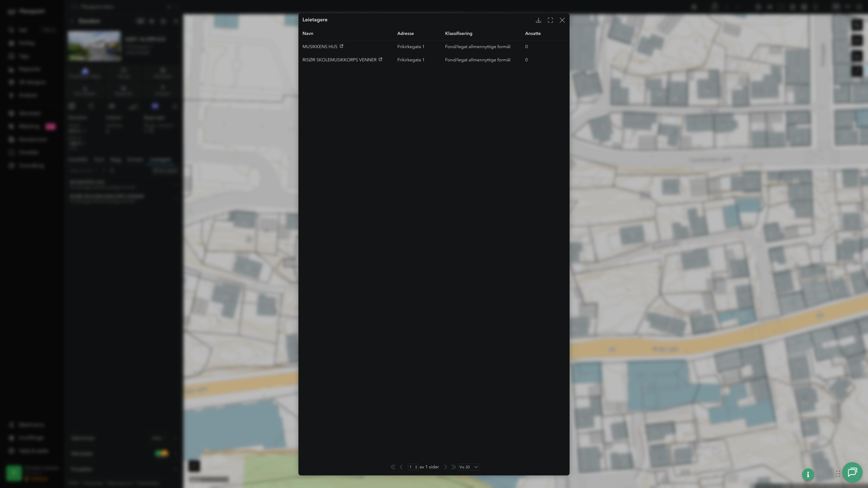Close the Leietagere dialog
This screenshot has height=488, width=868.
(562, 20)
